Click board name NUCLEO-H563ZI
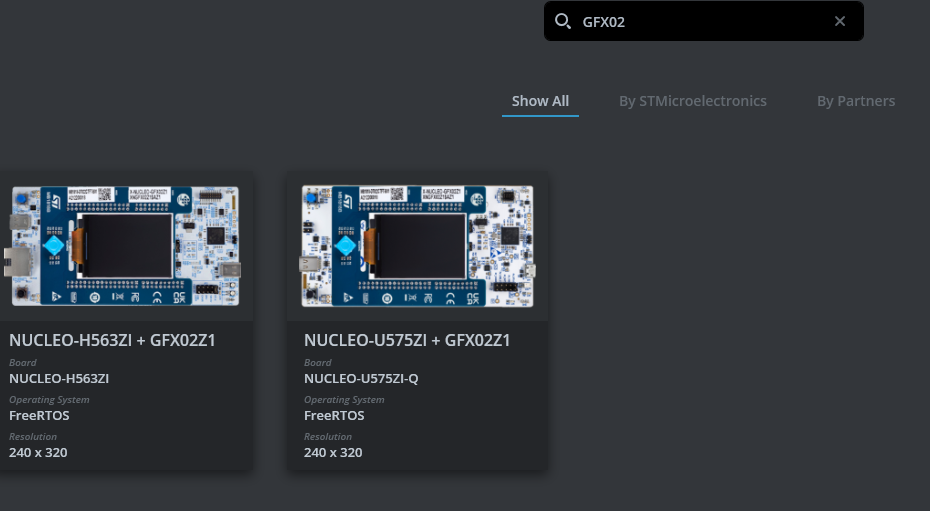Screen dimensions: 930x511 [59, 379]
